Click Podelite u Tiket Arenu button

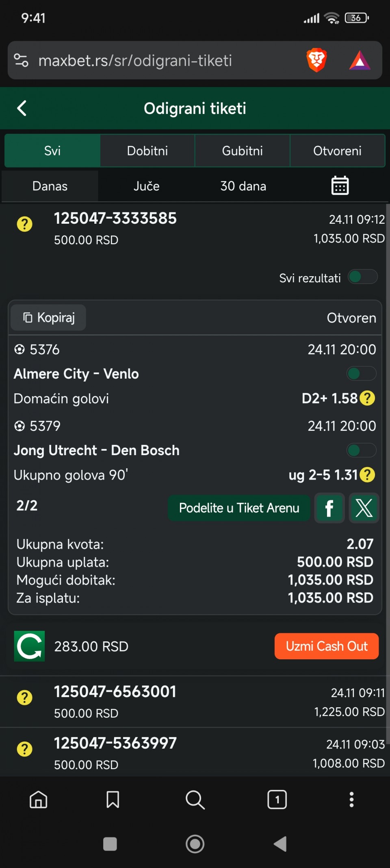point(239,508)
